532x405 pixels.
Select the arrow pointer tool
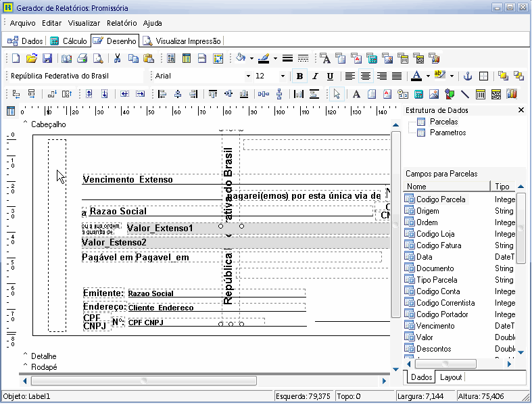(x=337, y=94)
